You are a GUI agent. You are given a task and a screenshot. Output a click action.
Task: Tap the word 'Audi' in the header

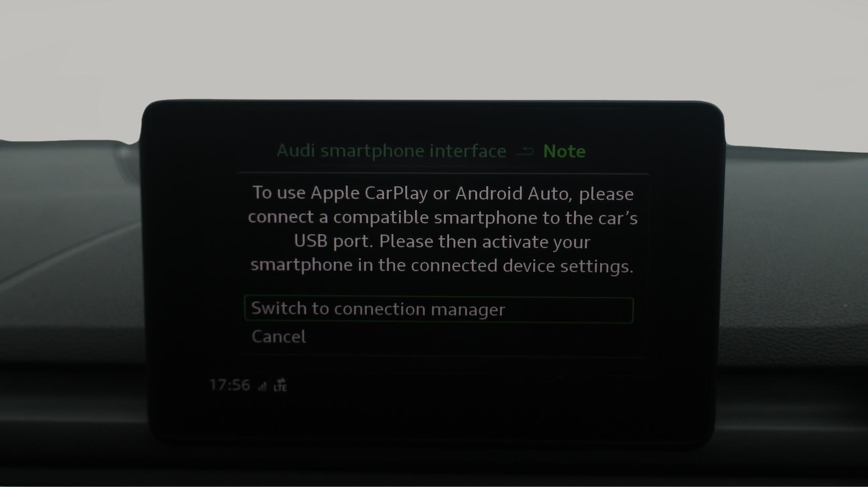pos(295,151)
